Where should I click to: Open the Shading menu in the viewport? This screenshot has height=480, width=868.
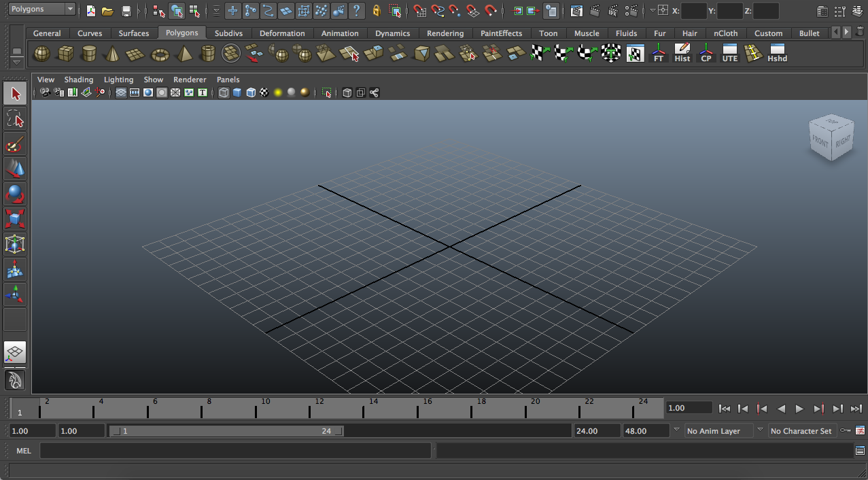(x=78, y=80)
